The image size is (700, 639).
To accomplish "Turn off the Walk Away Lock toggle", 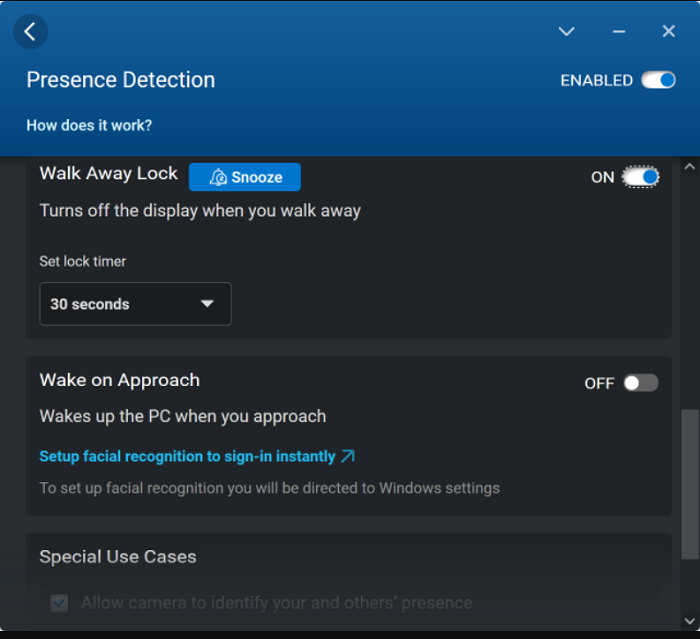I will [x=640, y=177].
